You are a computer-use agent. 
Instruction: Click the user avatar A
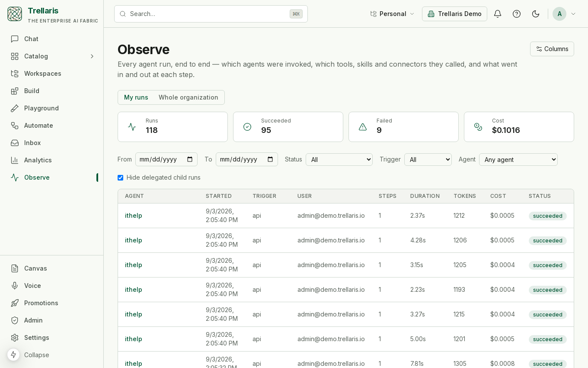coord(559,14)
